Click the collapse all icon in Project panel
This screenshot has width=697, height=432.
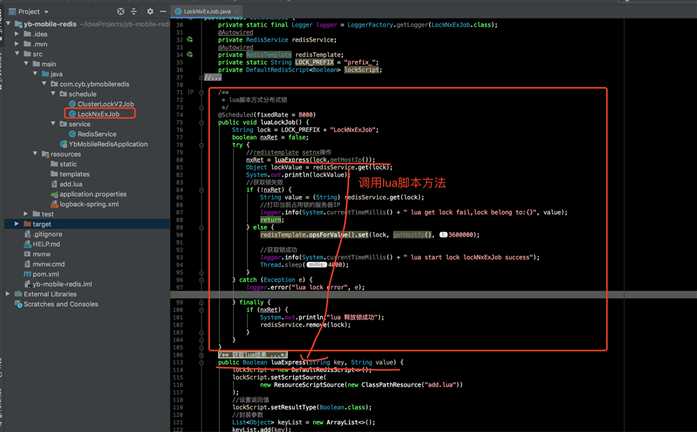point(134,12)
